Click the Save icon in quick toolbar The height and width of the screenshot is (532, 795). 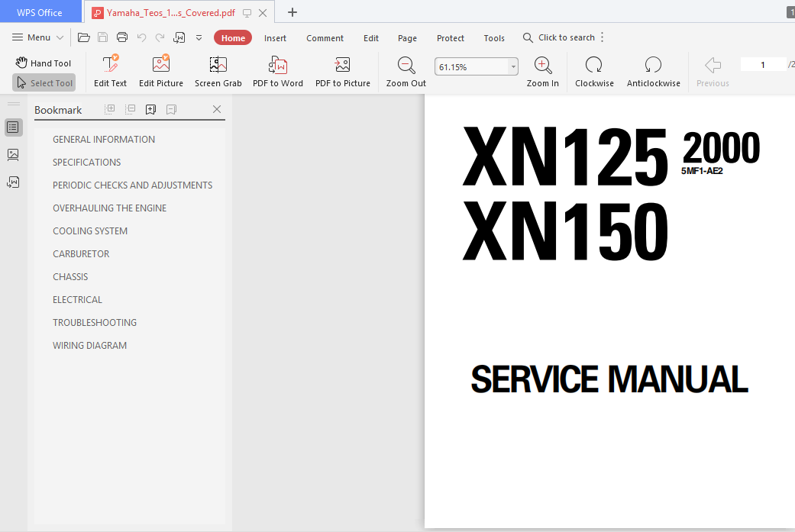(x=102, y=37)
